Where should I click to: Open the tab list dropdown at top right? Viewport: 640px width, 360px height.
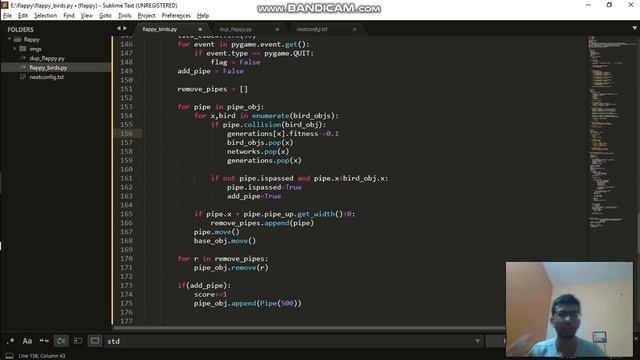pos(635,28)
